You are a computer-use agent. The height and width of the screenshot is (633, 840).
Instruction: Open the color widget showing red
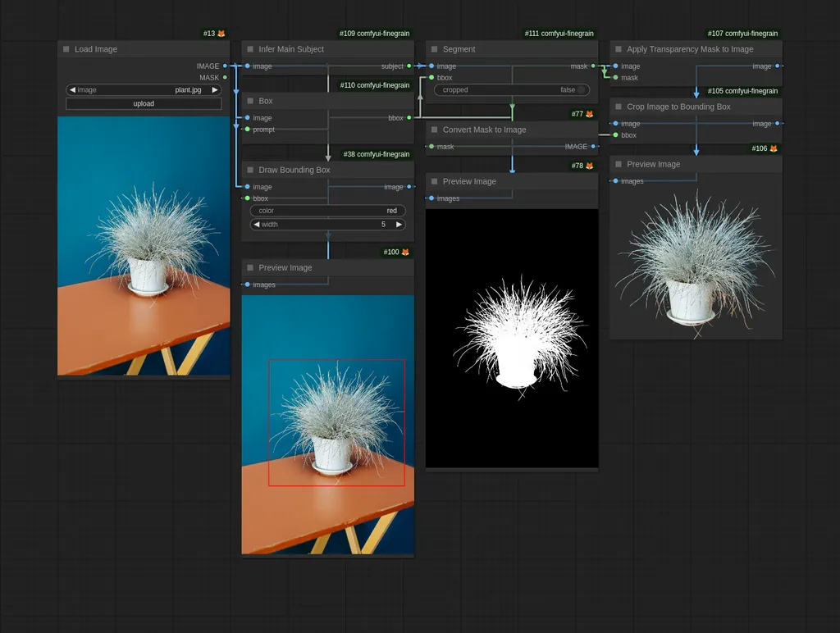(327, 211)
